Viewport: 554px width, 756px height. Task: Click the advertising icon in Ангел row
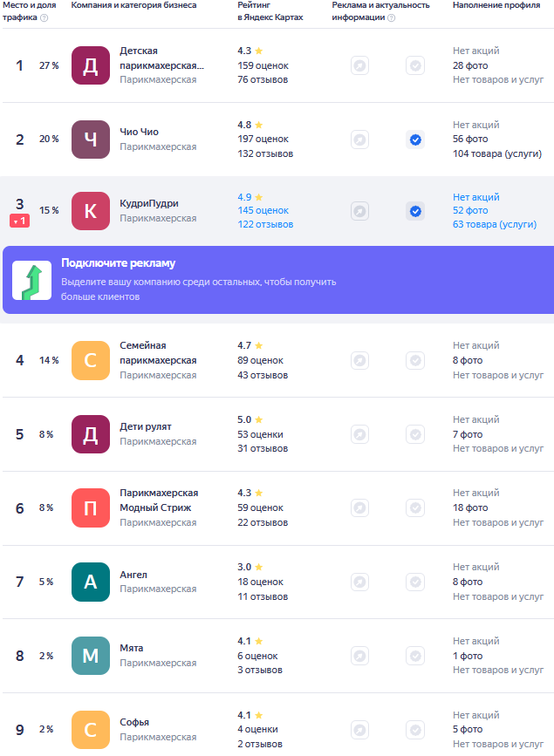(360, 582)
